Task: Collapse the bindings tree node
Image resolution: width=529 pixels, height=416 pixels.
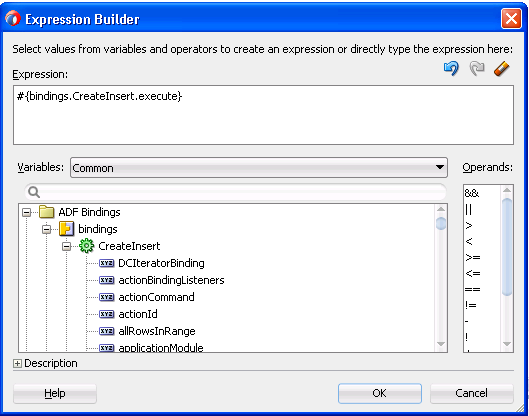Action: pos(47,229)
